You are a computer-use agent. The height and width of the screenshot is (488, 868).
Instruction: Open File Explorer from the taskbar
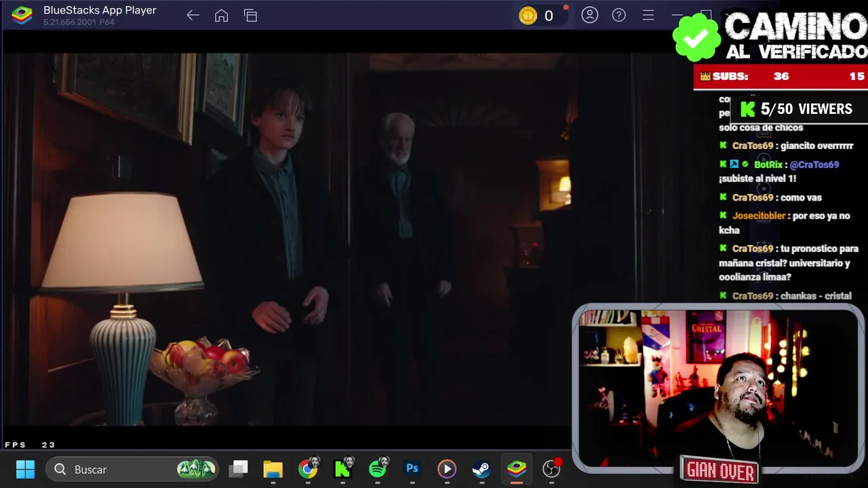pos(273,469)
